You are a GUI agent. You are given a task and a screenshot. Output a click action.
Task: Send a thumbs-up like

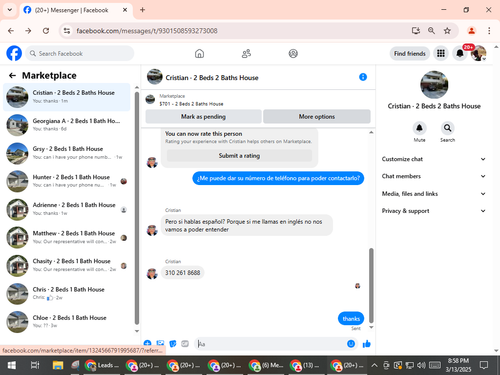(367, 344)
